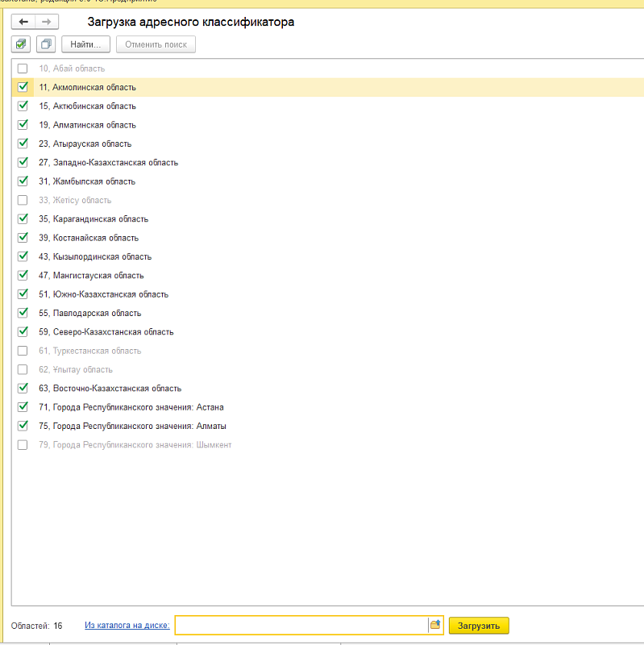Screen dimensions: 644x645
Task: Uncheck 71, Астана city checkbox
Action: (23, 407)
